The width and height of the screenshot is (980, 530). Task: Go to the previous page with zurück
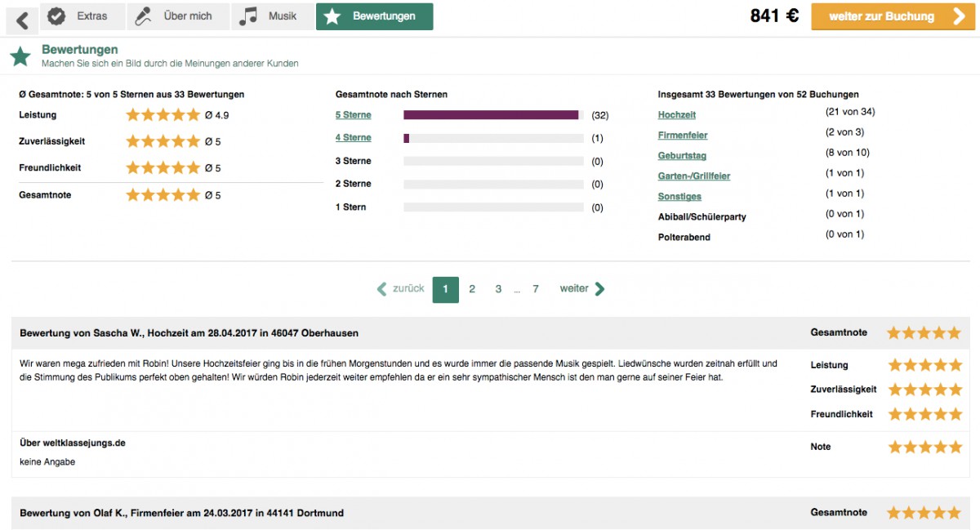pos(400,288)
